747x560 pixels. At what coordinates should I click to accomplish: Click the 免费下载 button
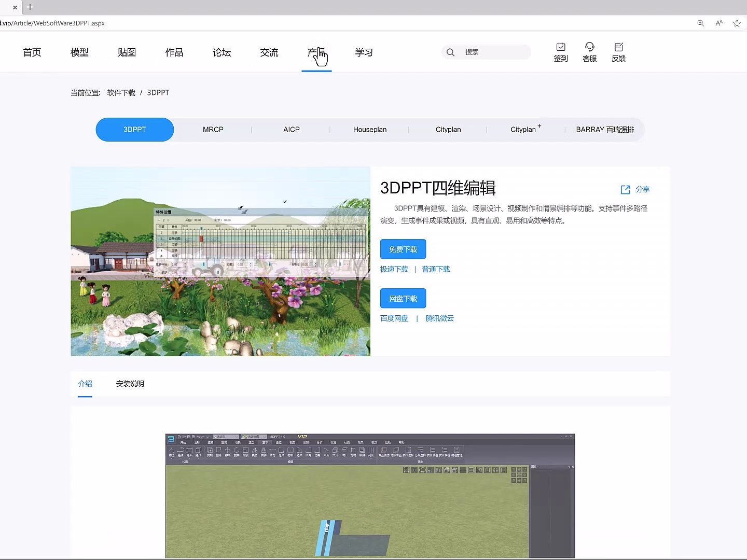click(403, 249)
